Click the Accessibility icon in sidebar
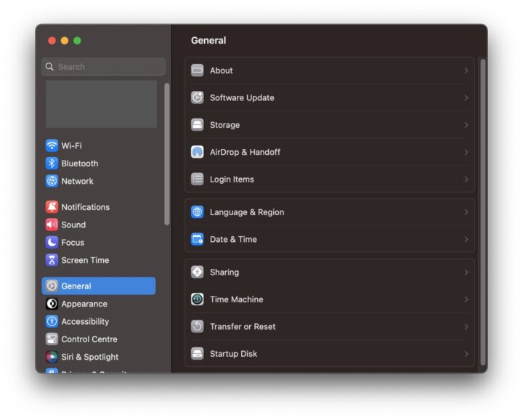 [x=52, y=321]
